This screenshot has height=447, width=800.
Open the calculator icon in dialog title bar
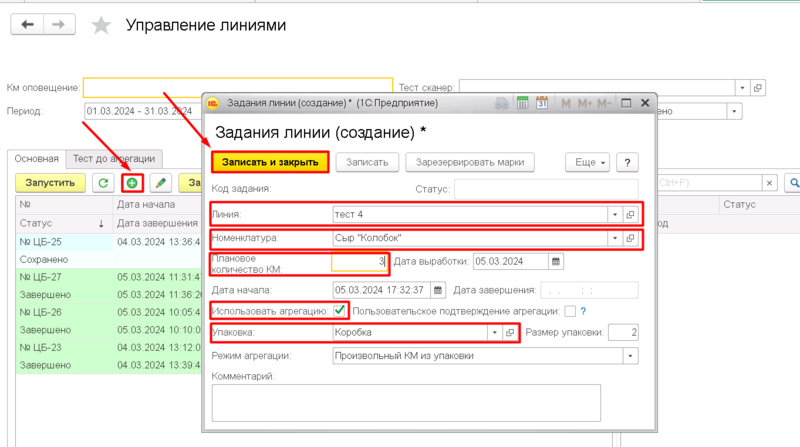[522, 103]
